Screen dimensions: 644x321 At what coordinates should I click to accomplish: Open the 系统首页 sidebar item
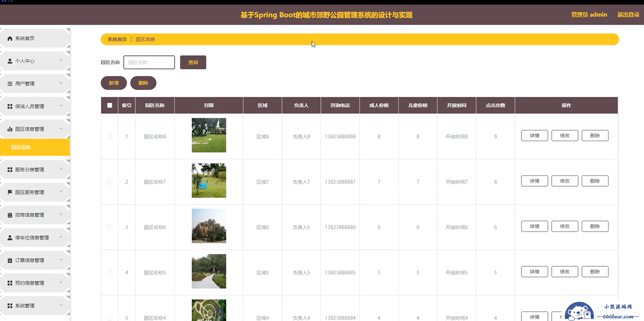35,38
